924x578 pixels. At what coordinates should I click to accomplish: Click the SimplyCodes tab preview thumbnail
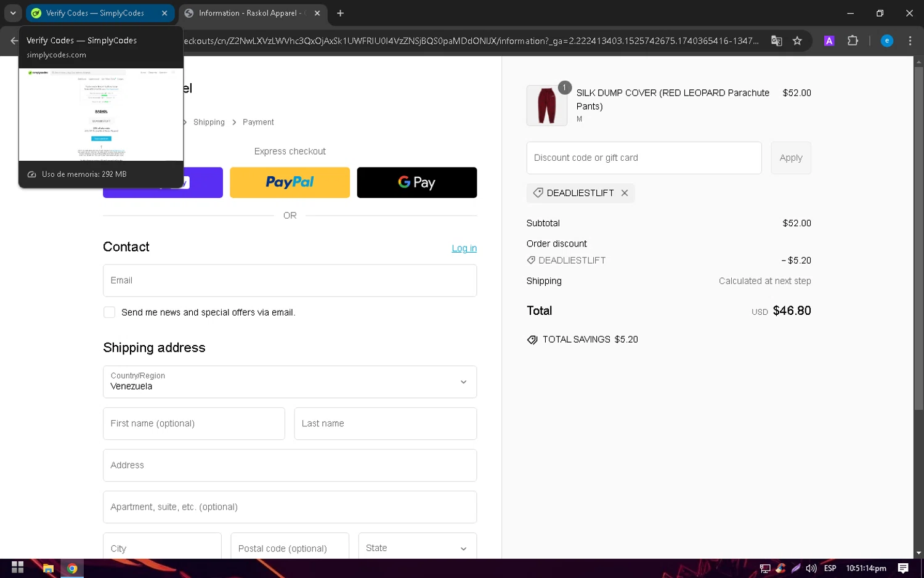click(101, 114)
